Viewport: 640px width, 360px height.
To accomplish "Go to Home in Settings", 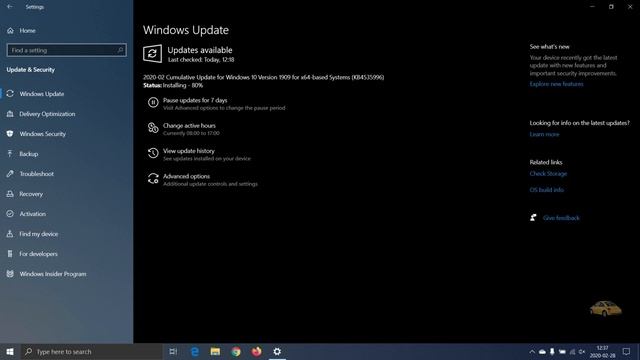I will pyautogui.click(x=27, y=31).
